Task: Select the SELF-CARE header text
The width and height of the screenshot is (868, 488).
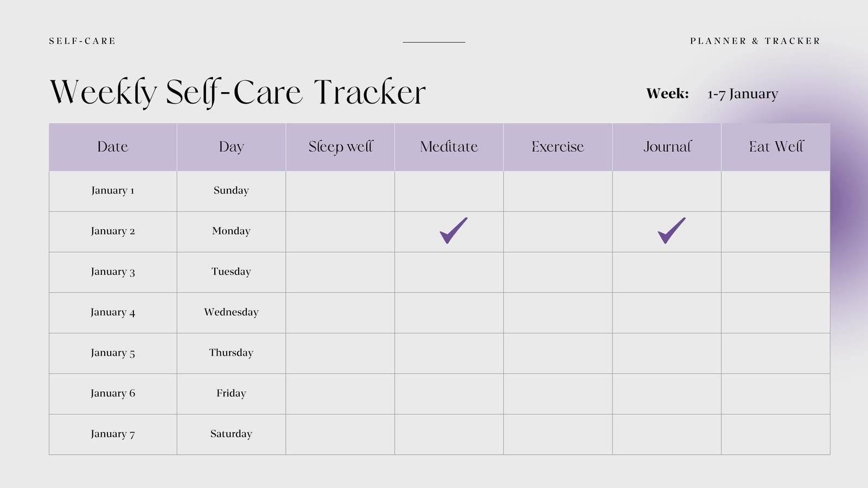Action: (82, 41)
